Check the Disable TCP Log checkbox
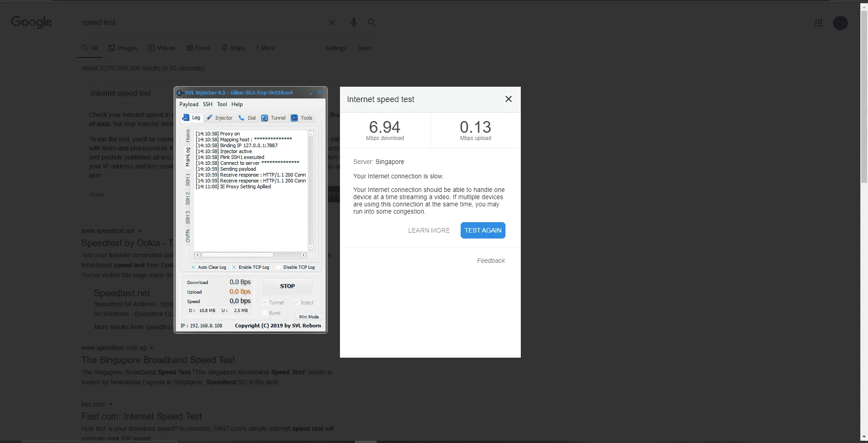The height and width of the screenshot is (443, 868). [278, 267]
